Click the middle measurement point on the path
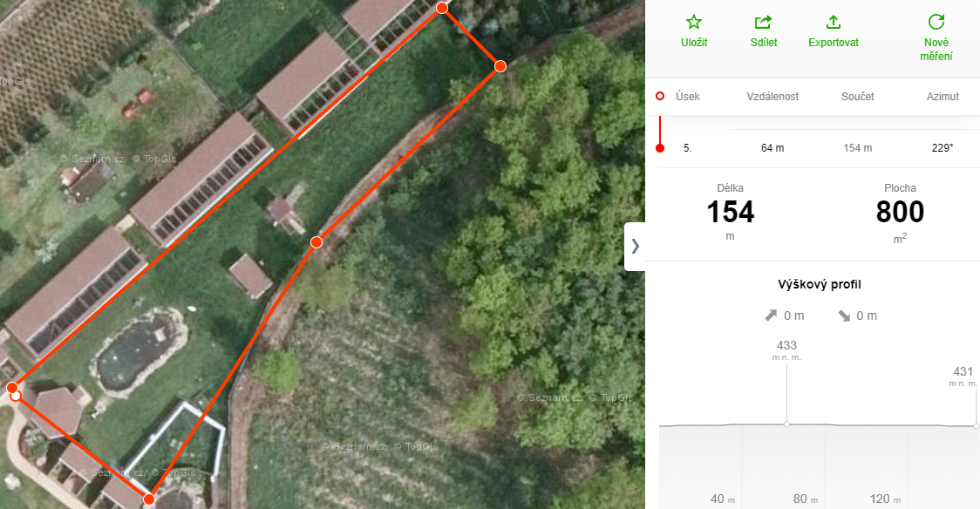Screen dimensions: 980x509 316,241
